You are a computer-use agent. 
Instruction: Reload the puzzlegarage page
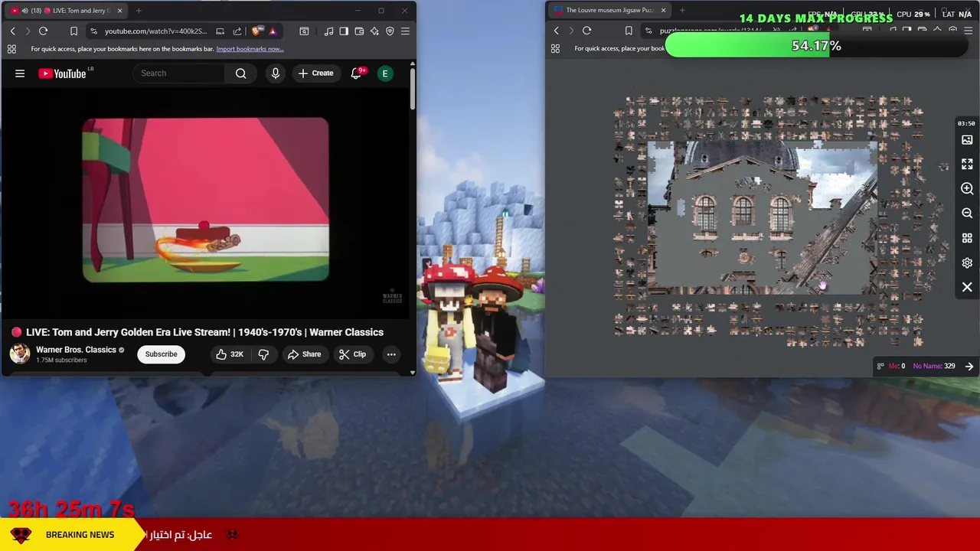[586, 31]
